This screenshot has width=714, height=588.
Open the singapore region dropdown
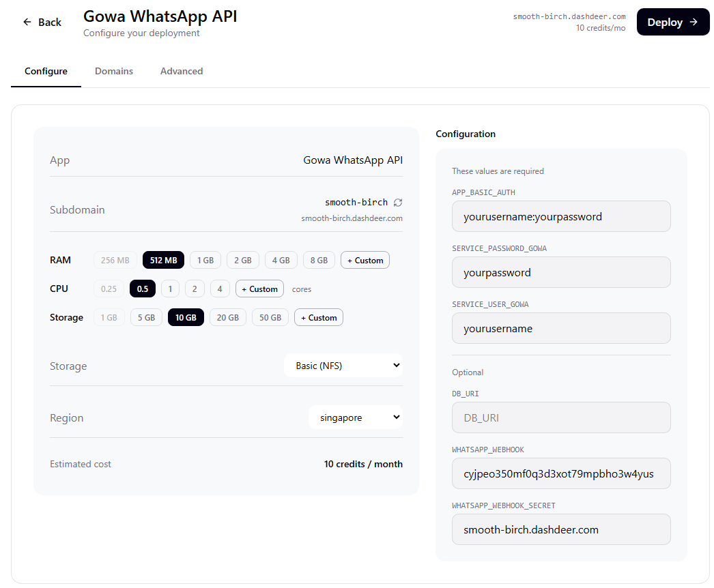(356, 417)
